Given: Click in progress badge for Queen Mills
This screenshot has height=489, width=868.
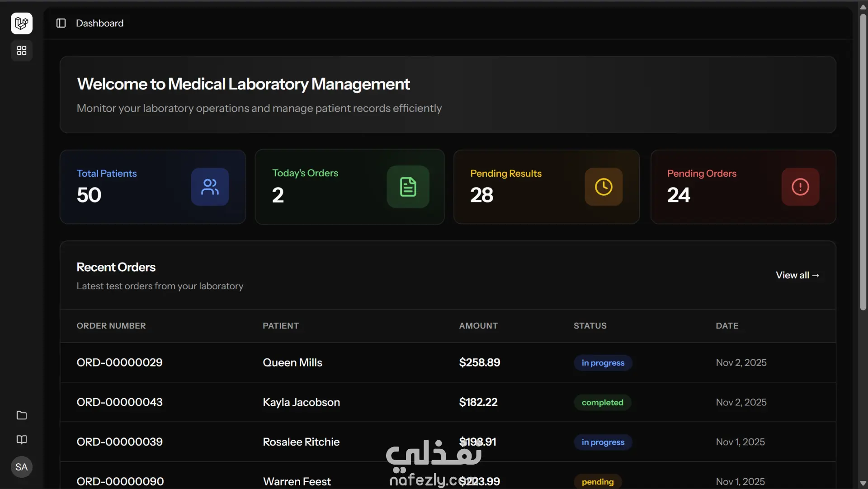Looking at the screenshot, I should (x=603, y=363).
